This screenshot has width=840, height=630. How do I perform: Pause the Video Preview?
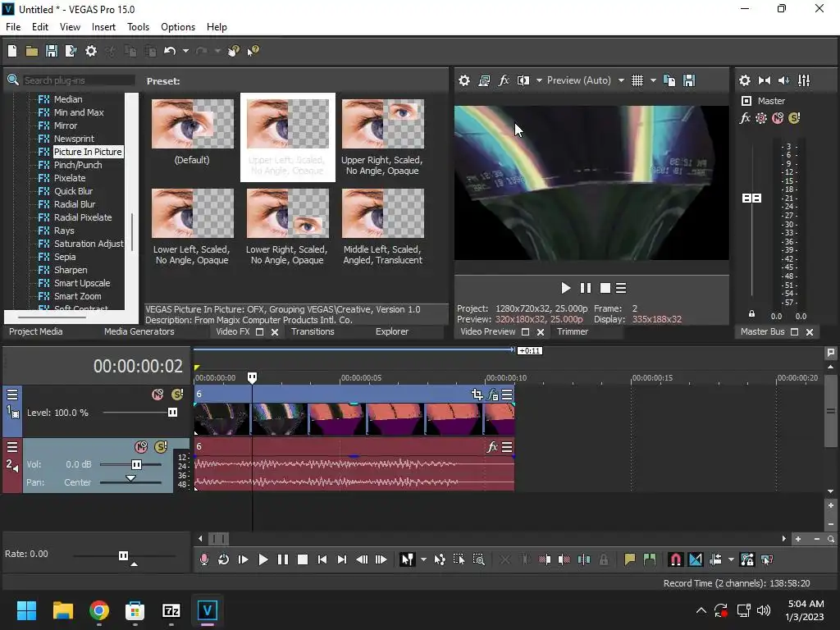pyautogui.click(x=586, y=288)
